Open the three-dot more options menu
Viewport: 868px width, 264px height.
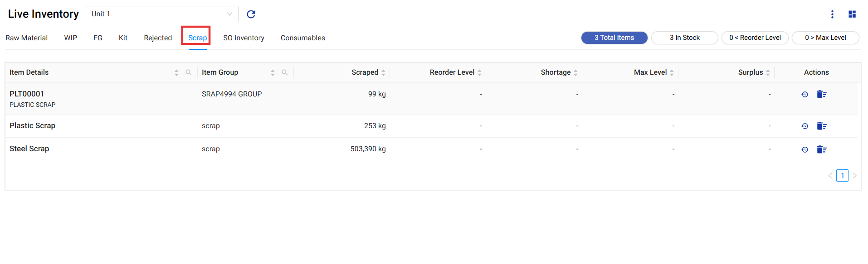click(x=832, y=14)
